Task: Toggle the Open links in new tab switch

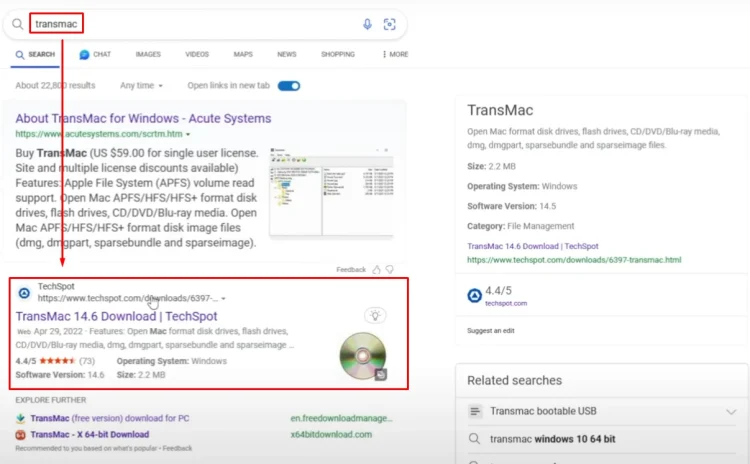Action: tap(289, 86)
